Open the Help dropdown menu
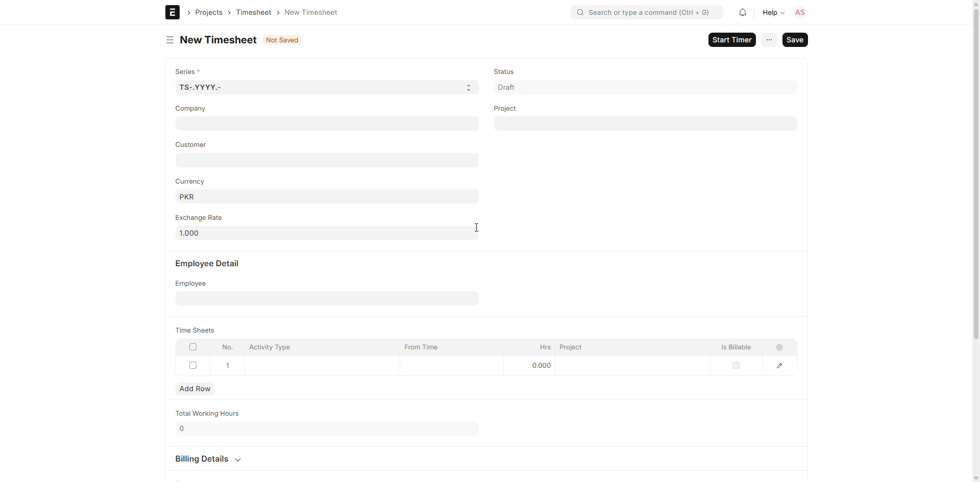 pyautogui.click(x=773, y=12)
